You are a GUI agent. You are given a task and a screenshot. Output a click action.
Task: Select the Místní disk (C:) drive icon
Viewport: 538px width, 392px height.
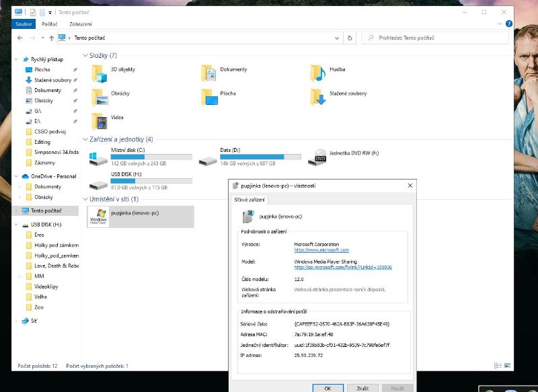pyautogui.click(x=98, y=159)
